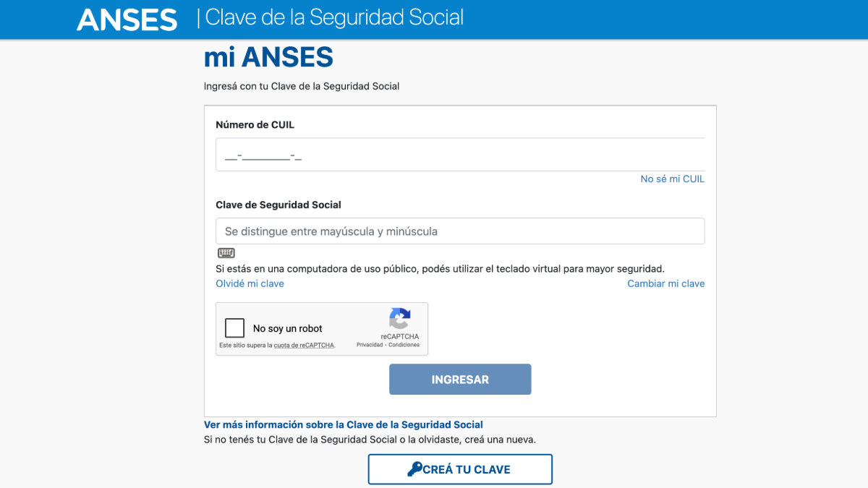Check the 'No soy un robot' checkbox
This screenshot has width=868, height=488.
[x=234, y=328]
